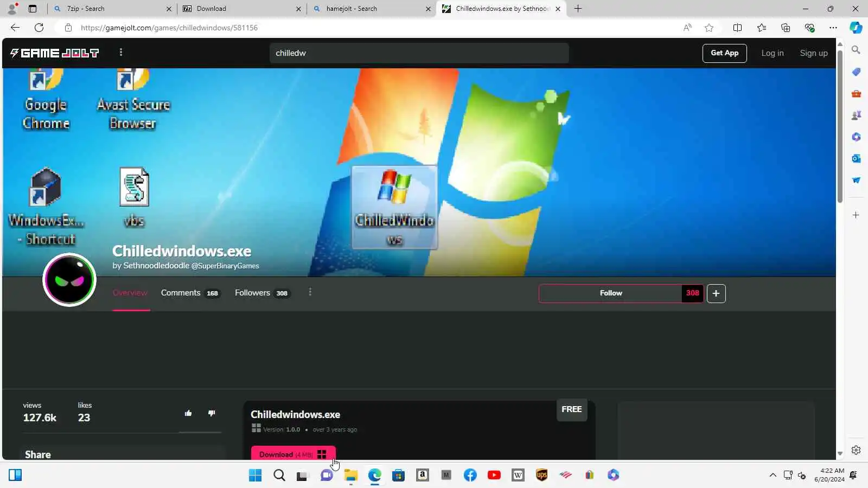This screenshot has width=868, height=488.
Task: Click the Log in link
Action: point(773,53)
